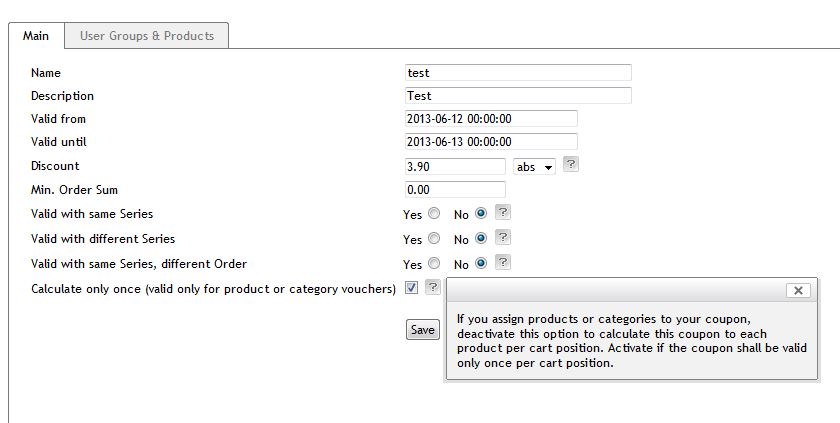This screenshot has width=840, height=423.
Task: Click help icon for same Series, different Order
Action: click(503, 263)
